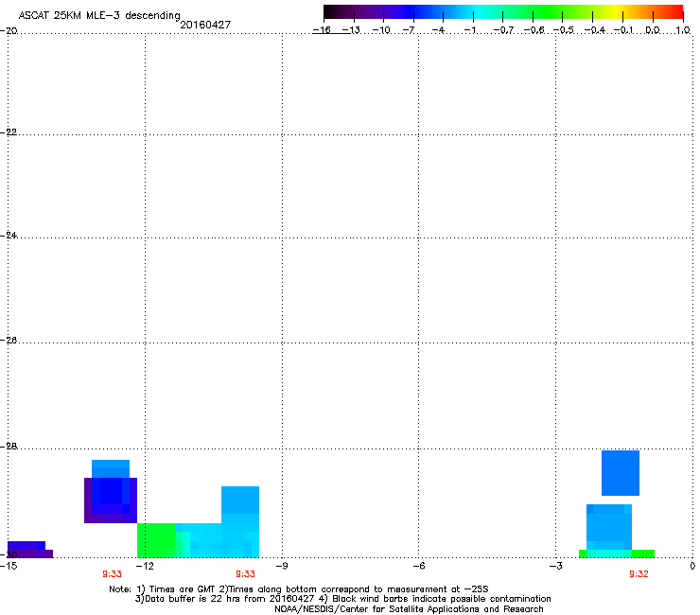Click the -28 latitude axis label
Screen dimensions: 700x615
click(x=9, y=447)
